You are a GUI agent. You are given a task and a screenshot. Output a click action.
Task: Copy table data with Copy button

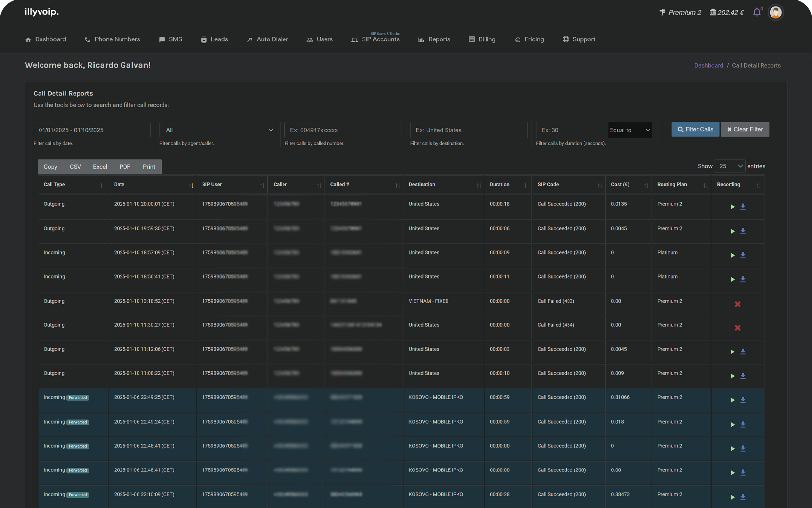(50, 167)
